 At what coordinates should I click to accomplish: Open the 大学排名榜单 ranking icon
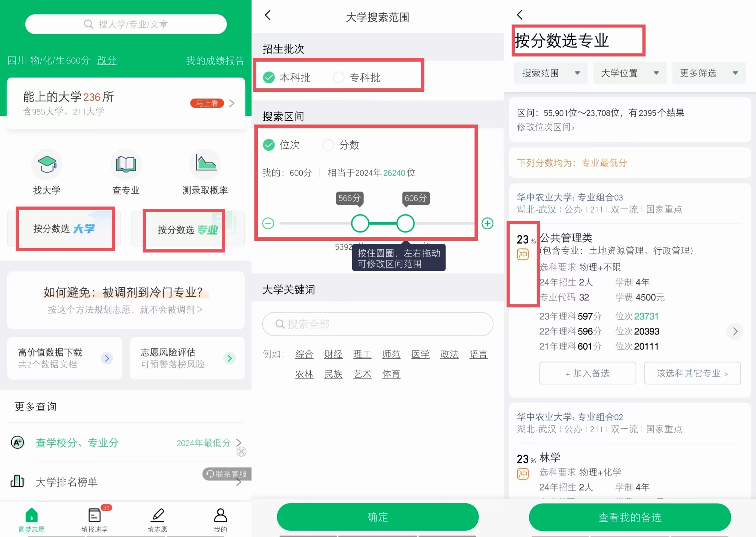(17, 481)
